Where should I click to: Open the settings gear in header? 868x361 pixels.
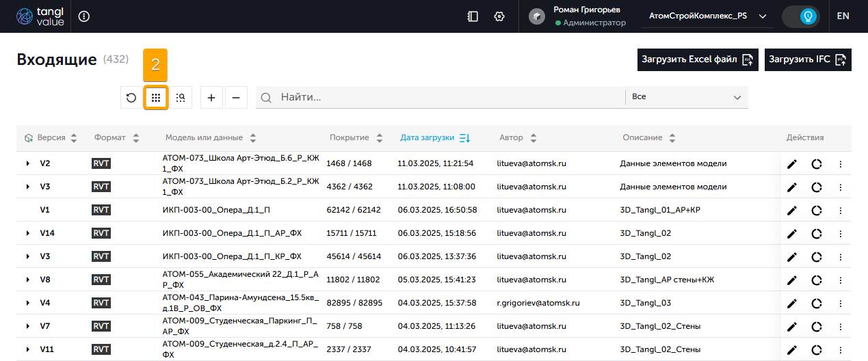pos(499,16)
